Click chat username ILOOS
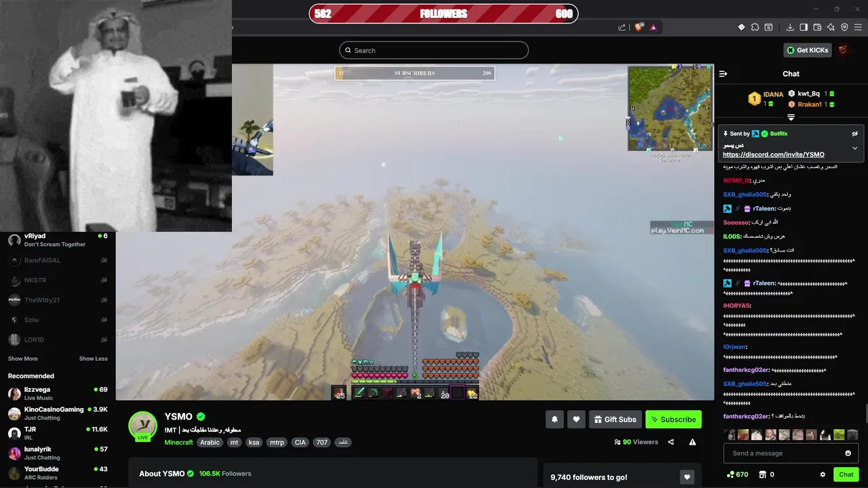Viewport: 868px width, 488px height. pos(732,237)
